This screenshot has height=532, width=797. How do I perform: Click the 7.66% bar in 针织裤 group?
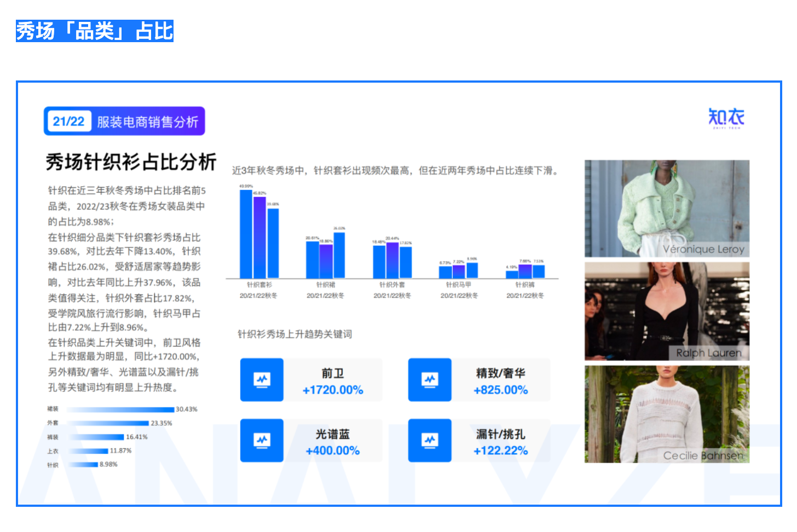tap(525, 271)
